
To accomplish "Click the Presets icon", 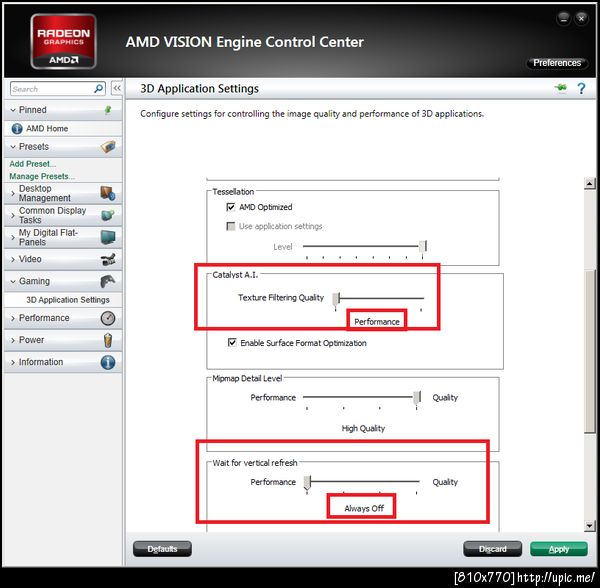I will pyautogui.click(x=108, y=147).
